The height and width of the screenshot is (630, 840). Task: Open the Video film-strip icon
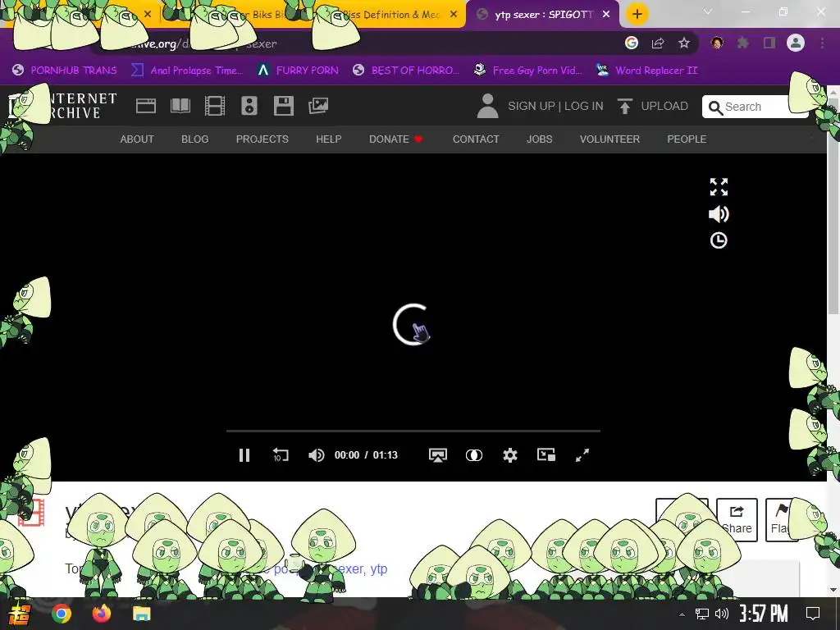(214, 106)
